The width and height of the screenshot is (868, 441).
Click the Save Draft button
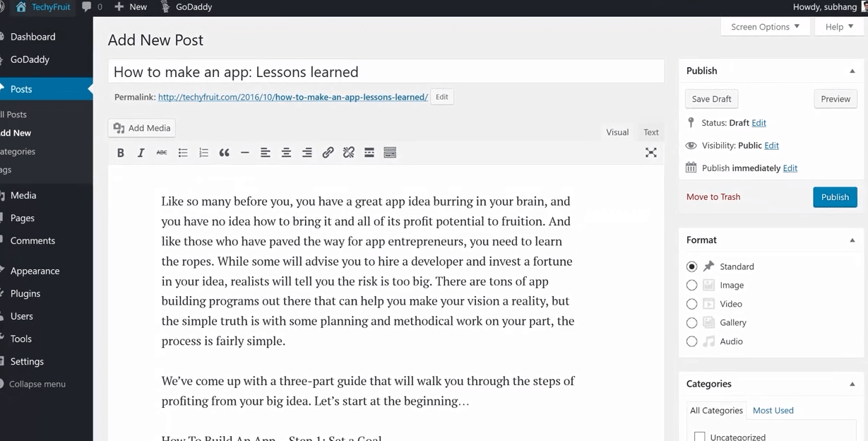pyautogui.click(x=711, y=99)
